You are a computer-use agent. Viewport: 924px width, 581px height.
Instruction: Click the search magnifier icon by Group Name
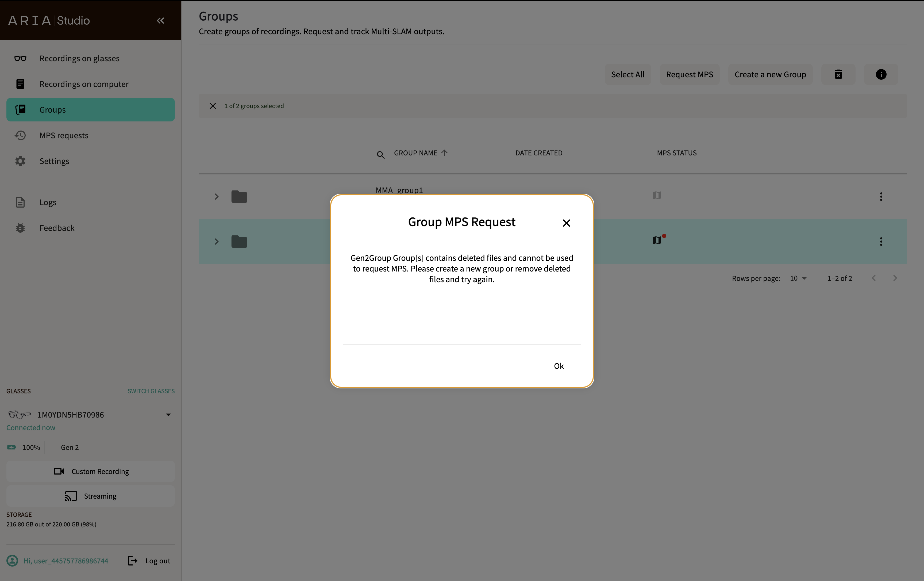[380, 155]
